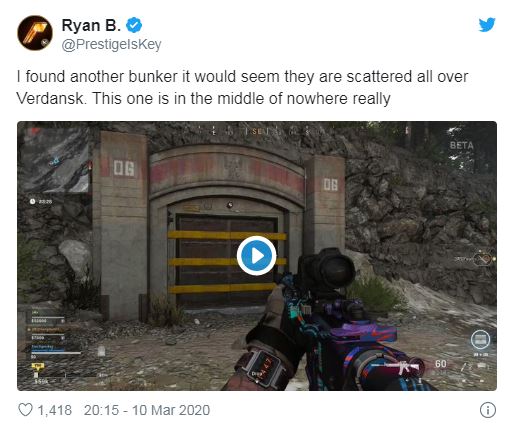The width and height of the screenshot is (506, 427).
Task: Click the blue verified badge
Action: point(134,25)
